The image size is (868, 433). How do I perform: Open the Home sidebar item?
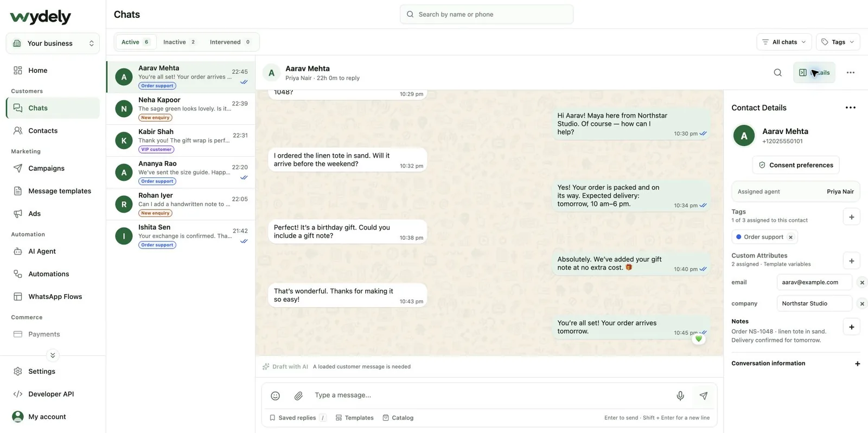(x=53, y=71)
